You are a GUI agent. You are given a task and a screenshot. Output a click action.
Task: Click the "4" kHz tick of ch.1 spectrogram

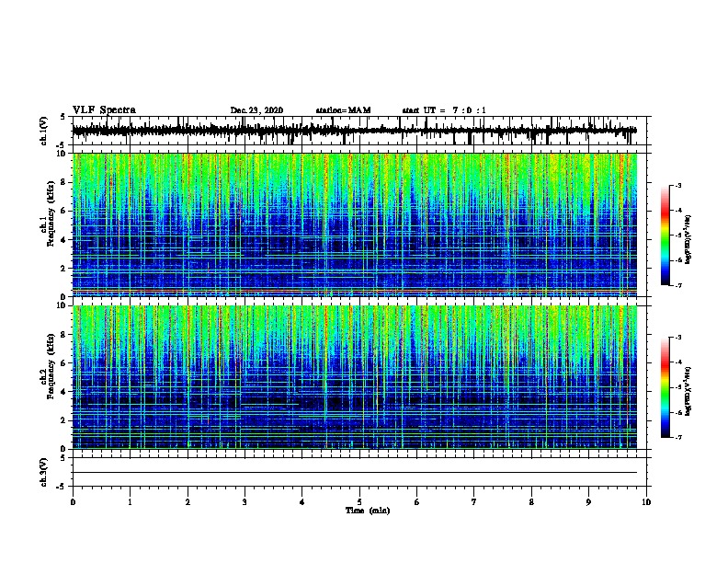pos(63,240)
